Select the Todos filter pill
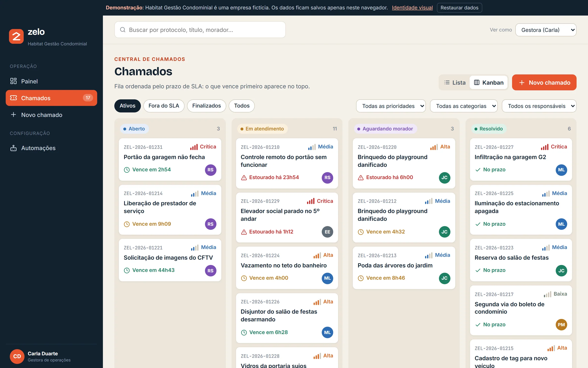588x368 pixels. 242,106
